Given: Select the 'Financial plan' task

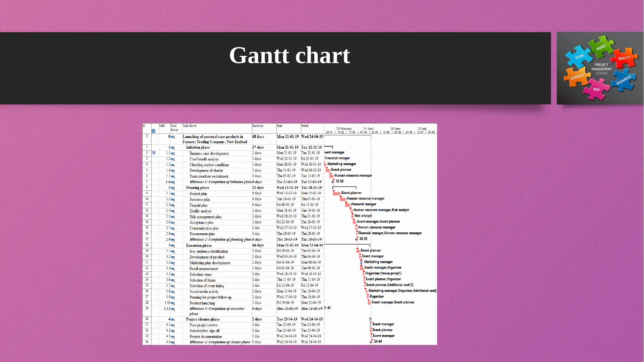Looking at the screenshot, I should [x=198, y=205].
